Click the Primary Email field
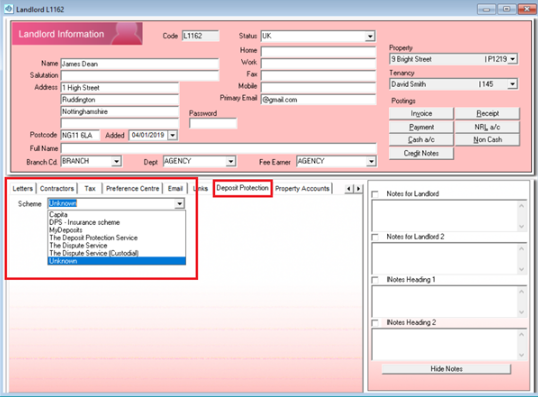This screenshot has width=538, height=397. pyautogui.click(x=318, y=100)
